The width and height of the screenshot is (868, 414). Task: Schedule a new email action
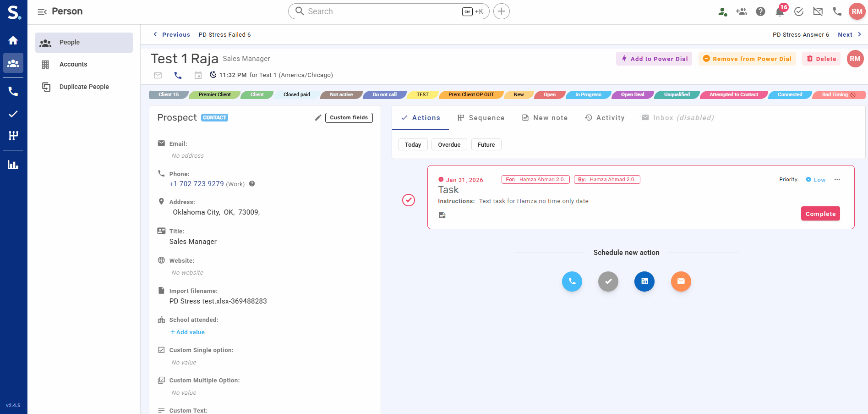click(681, 282)
